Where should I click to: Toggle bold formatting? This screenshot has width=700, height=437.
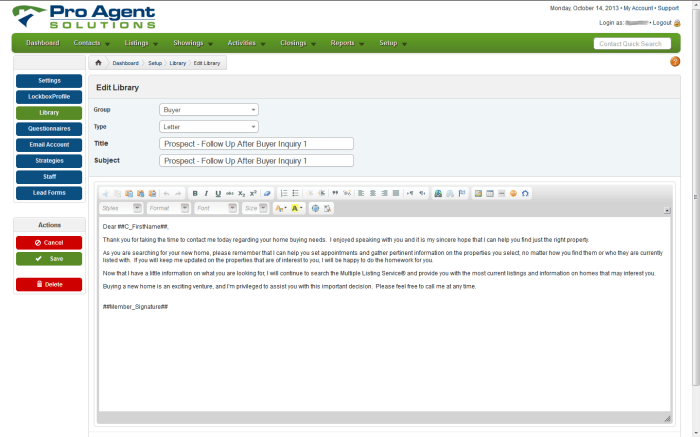195,193
